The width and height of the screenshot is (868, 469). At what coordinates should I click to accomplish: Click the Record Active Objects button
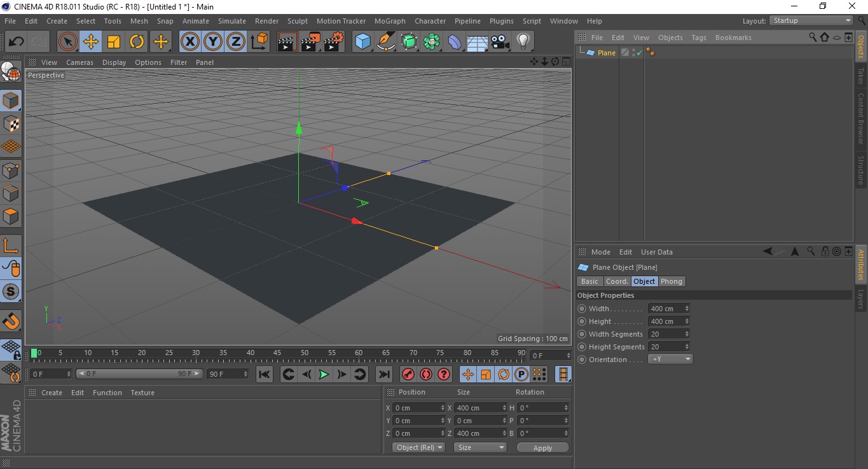(408, 374)
